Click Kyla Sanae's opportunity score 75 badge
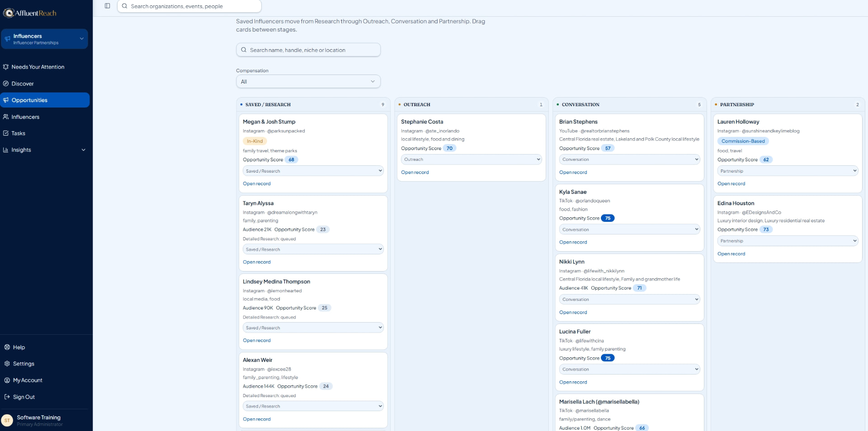This screenshot has width=868, height=431. (608, 218)
